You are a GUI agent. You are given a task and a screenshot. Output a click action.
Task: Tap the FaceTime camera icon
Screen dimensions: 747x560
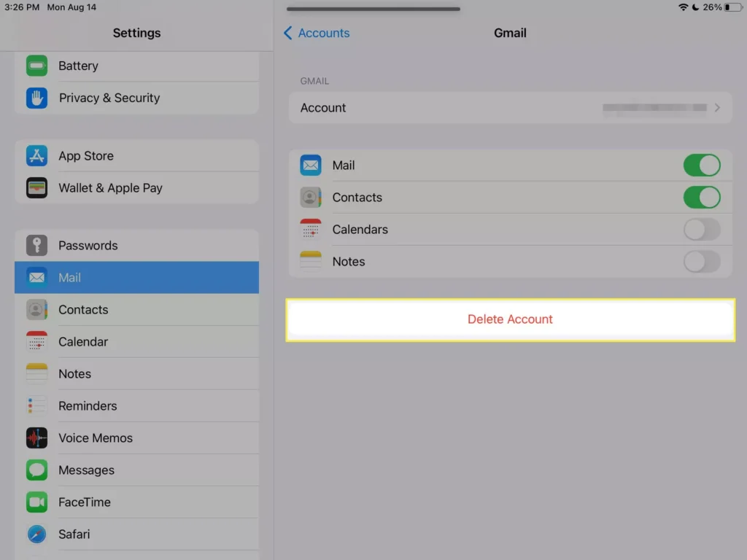coord(36,502)
